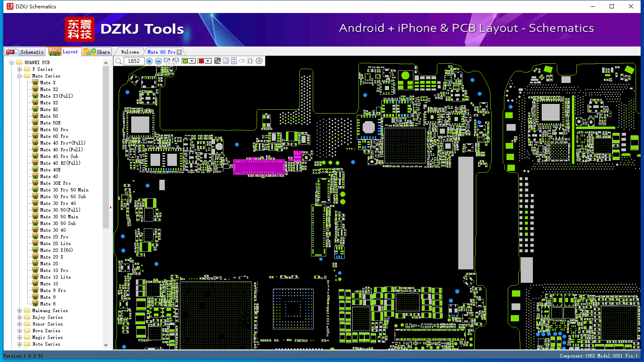Click the Mate X PADS file icon
Viewport: 644px width, 362px height.
click(x=35, y=83)
